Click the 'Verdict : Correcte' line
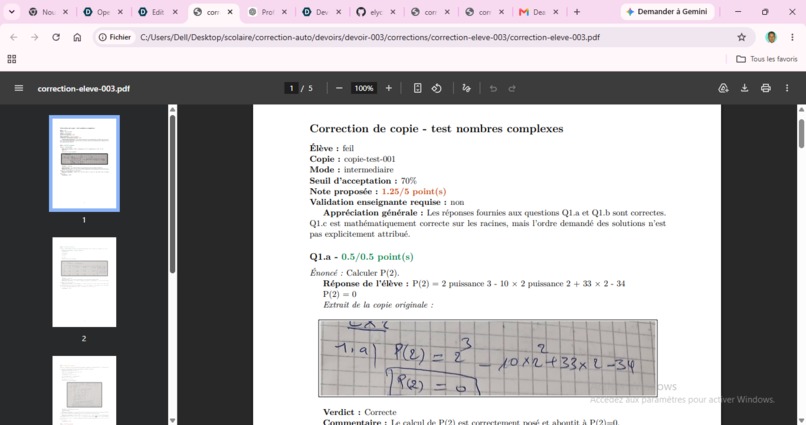The height and width of the screenshot is (425, 806). [x=360, y=412]
